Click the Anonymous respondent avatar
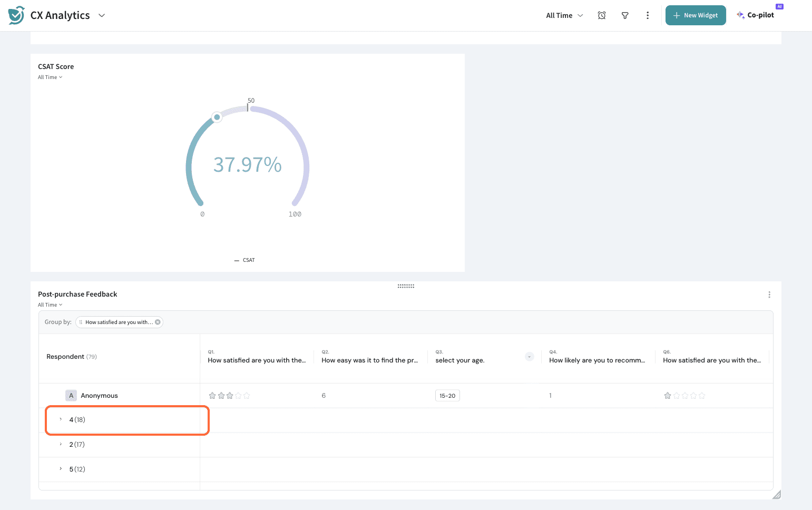The image size is (812, 510). coord(71,396)
